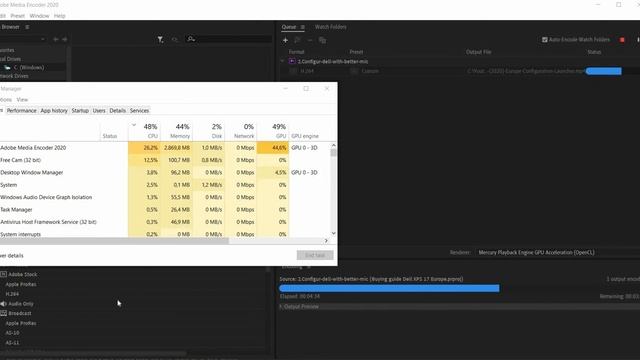
Task: Collapse the 2.Configur-dell-with-better-mic queue item
Action: (282, 61)
